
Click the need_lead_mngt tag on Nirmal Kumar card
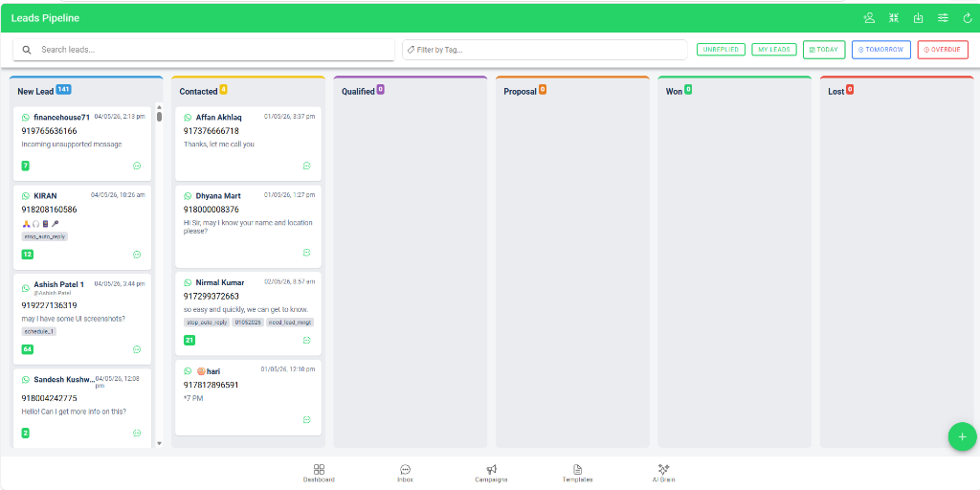[289, 323]
